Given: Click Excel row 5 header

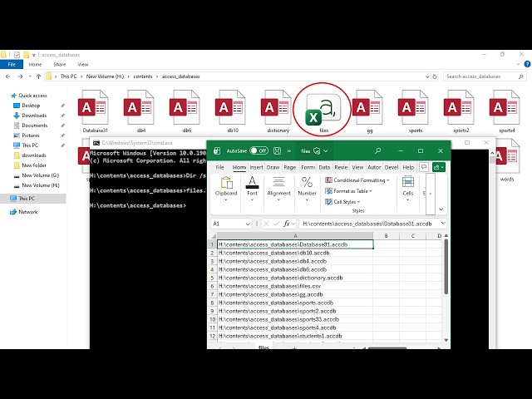Looking at the screenshot, I should (213, 278).
